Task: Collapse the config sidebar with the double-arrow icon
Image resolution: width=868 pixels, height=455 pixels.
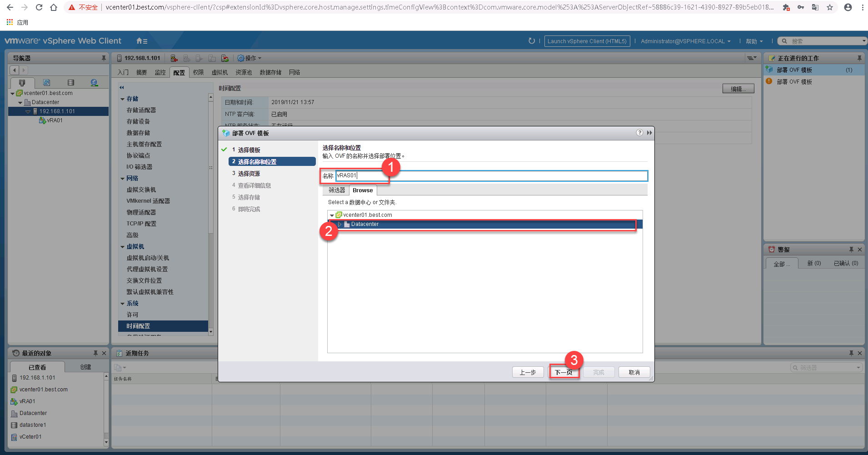Action: pyautogui.click(x=122, y=87)
